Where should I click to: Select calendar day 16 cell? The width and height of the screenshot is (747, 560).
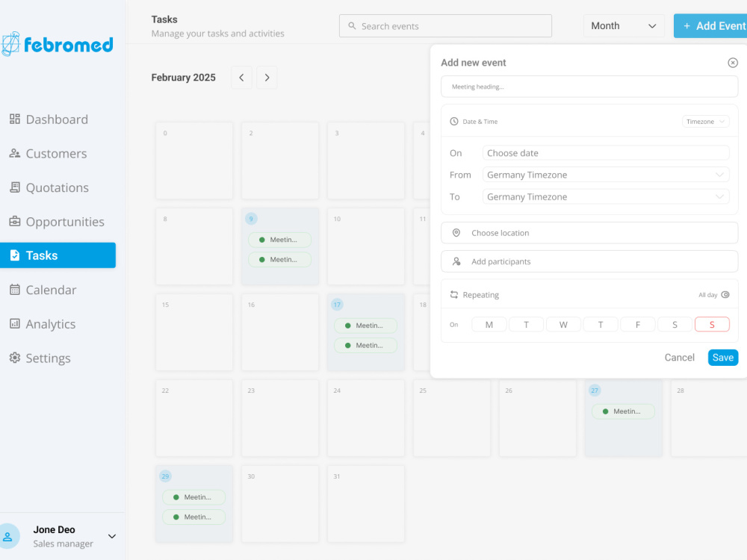280,332
